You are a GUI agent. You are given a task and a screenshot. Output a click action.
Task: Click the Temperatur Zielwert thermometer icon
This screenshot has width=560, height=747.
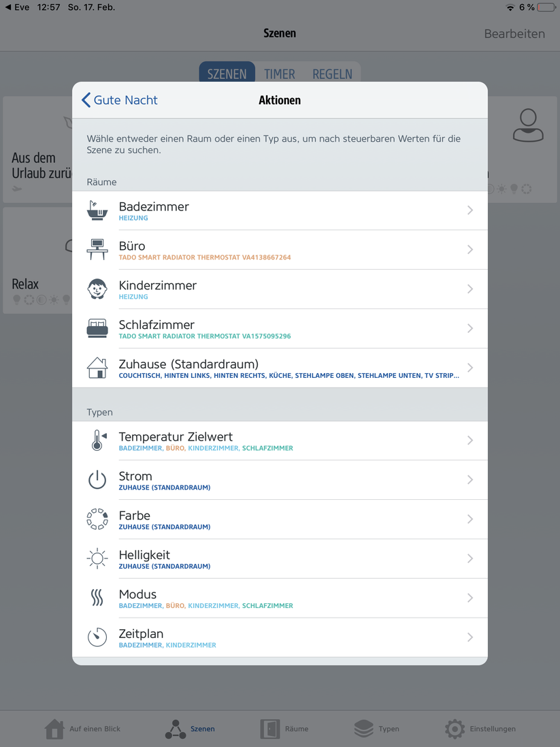point(97,441)
